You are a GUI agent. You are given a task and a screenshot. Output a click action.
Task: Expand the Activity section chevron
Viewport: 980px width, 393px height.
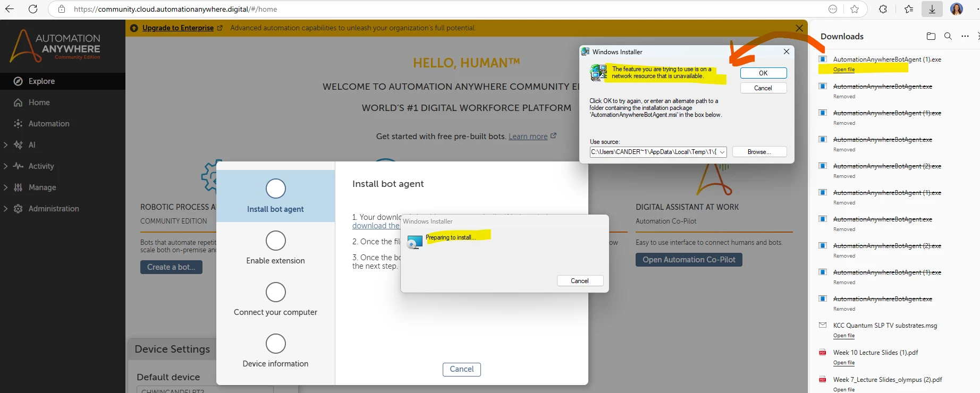(x=5, y=166)
